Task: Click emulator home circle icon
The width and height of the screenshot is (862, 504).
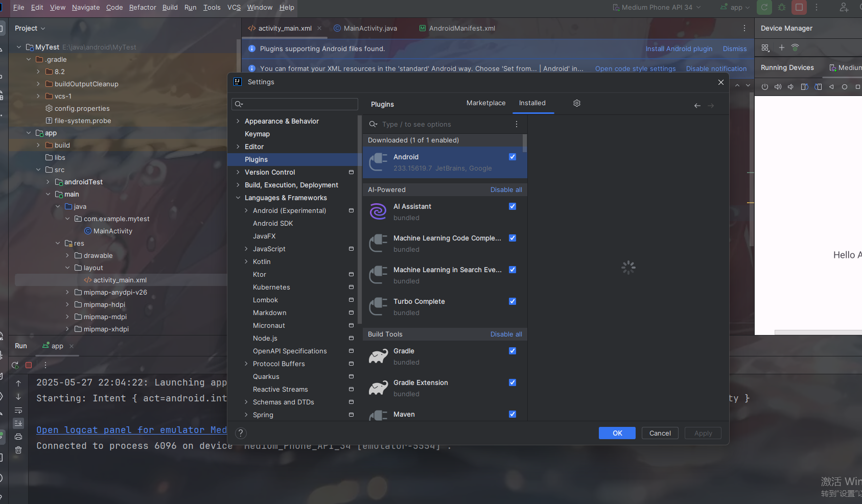Action: point(845,87)
